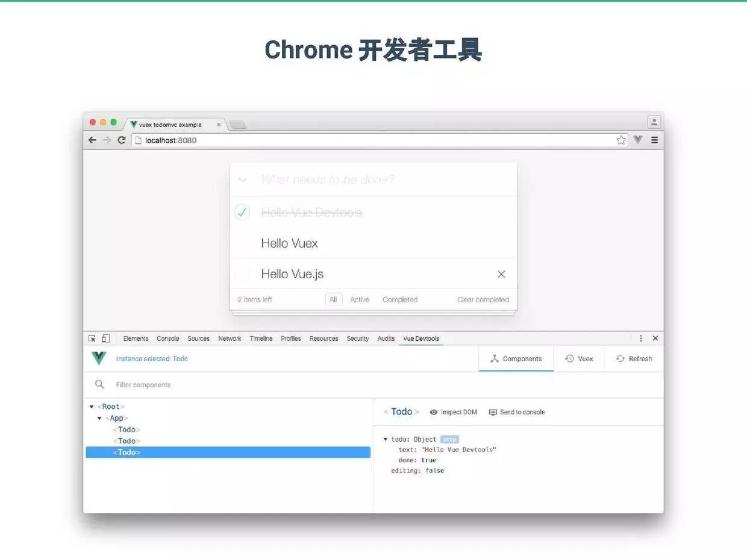Click the eye icon next to Inspect DOM
The height and width of the screenshot is (560, 747).
coord(434,412)
